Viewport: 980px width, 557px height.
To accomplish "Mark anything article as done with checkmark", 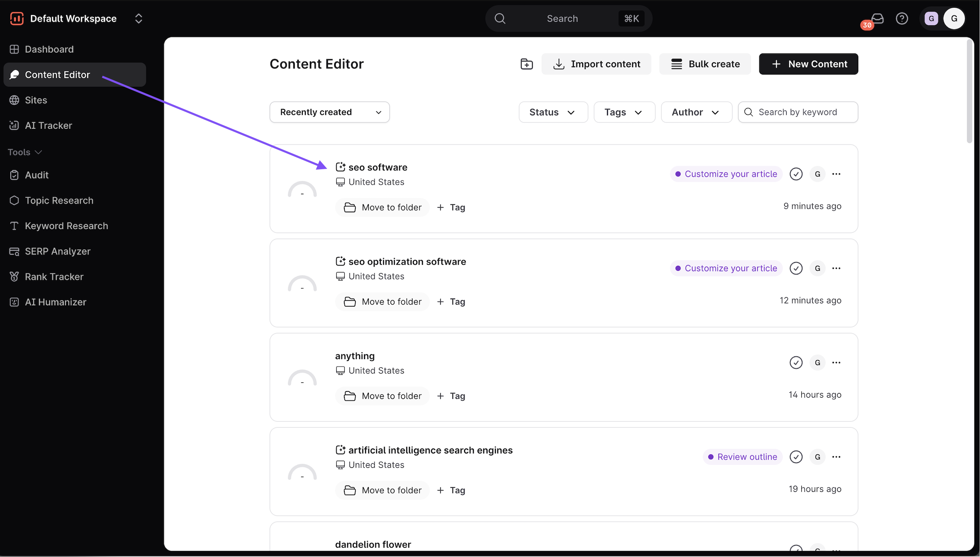I will tap(796, 362).
